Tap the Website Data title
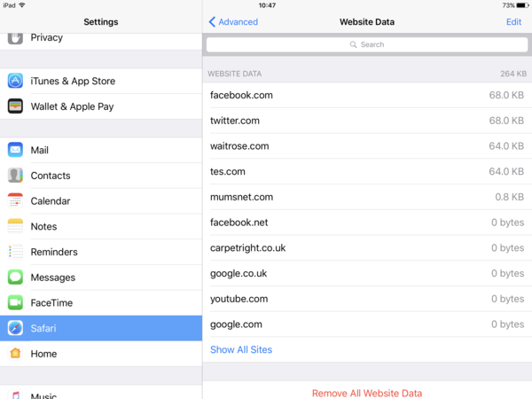 point(367,21)
